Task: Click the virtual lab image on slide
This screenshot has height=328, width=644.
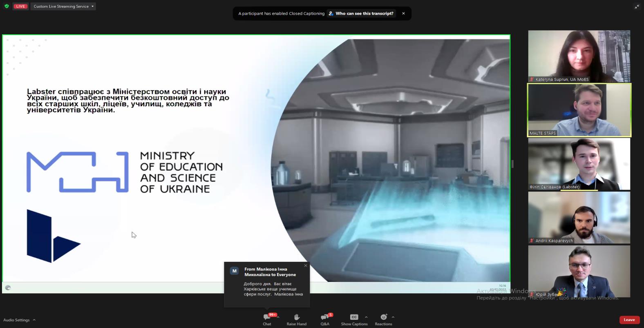Action: (390, 160)
